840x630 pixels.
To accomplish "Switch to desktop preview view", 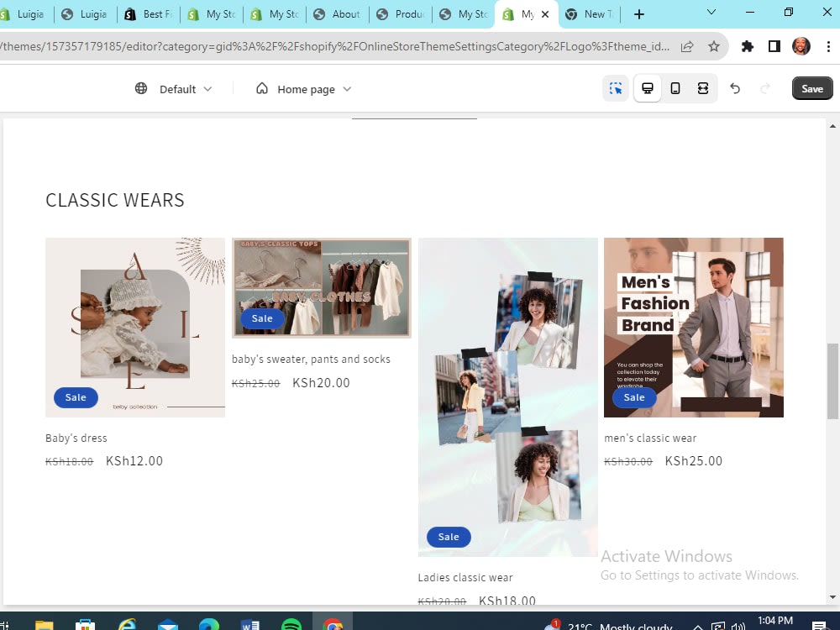I will pyautogui.click(x=647, y=88).
